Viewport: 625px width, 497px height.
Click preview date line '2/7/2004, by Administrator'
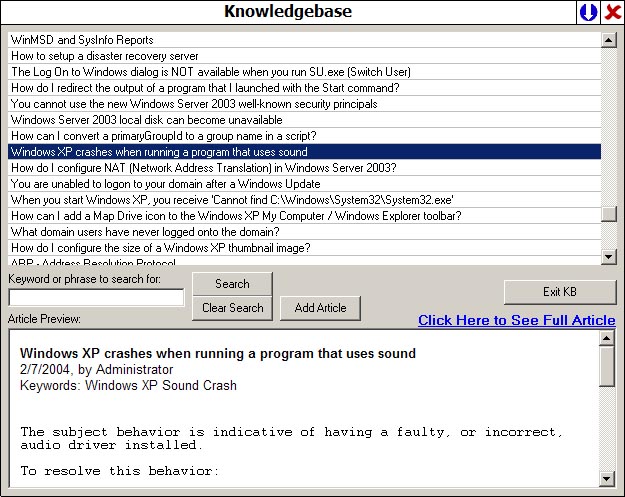96,370
